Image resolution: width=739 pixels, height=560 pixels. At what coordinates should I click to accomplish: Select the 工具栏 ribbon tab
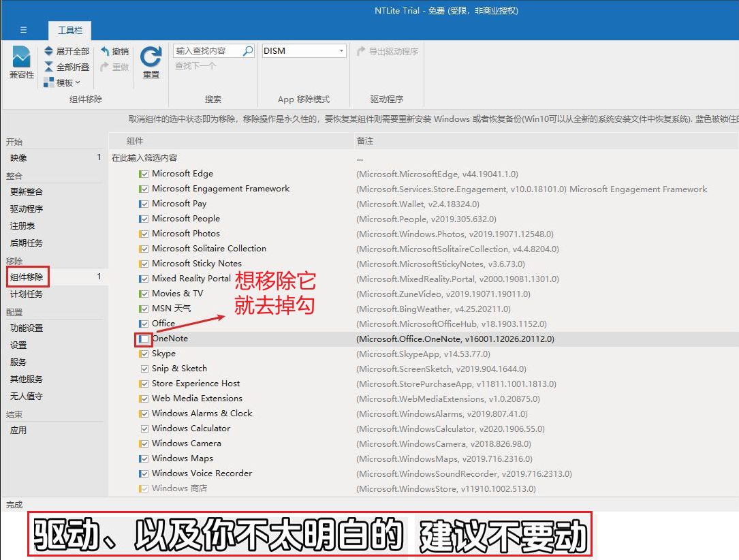coord(69,31)
